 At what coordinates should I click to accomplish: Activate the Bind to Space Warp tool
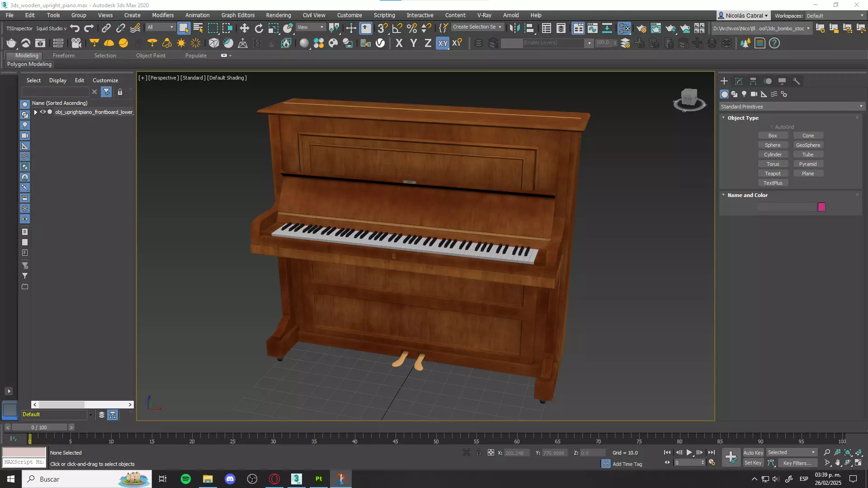tap(135, 28)
